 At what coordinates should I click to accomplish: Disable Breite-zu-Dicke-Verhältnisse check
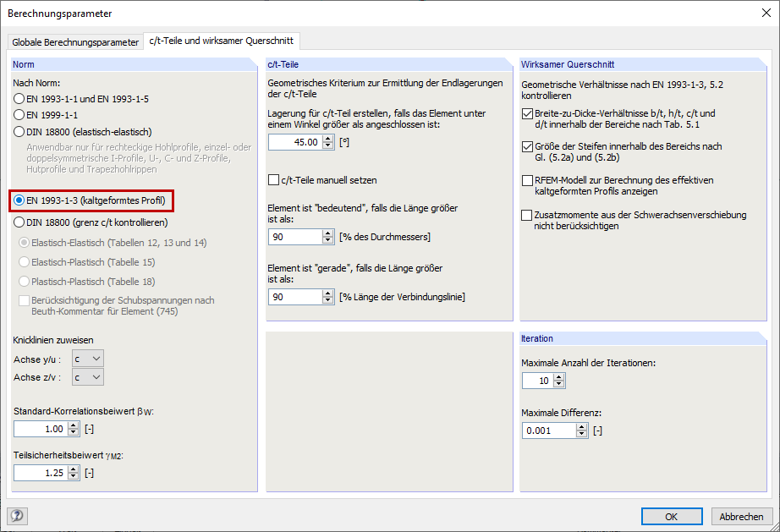click(525, 112)
